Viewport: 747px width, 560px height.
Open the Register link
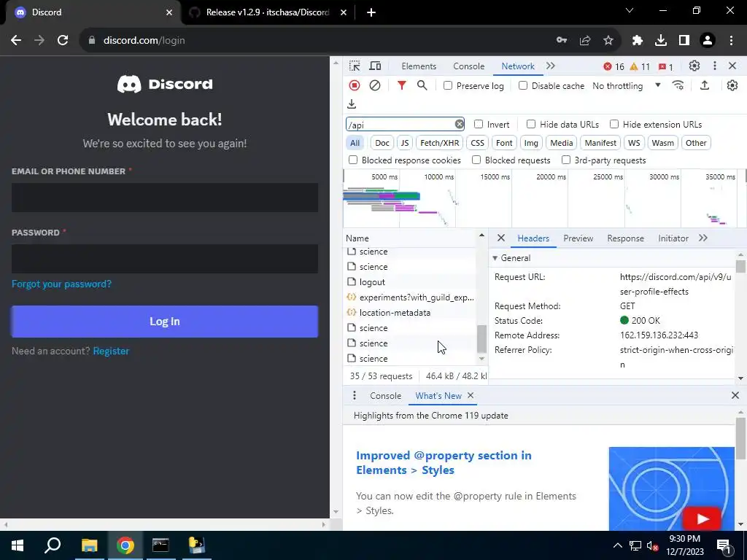[x=111, y=351]
